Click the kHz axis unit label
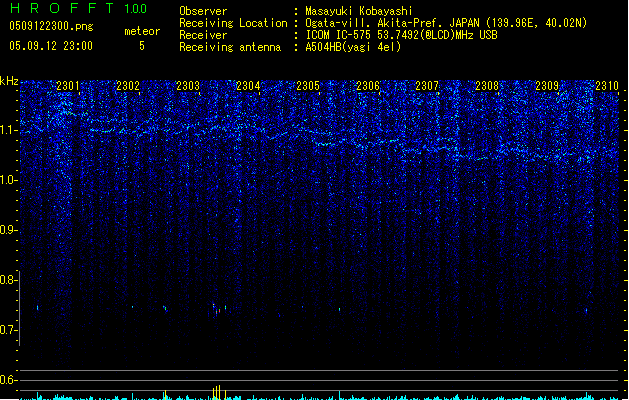This screenshot has width=629, height=400. (x=10, y=80)
